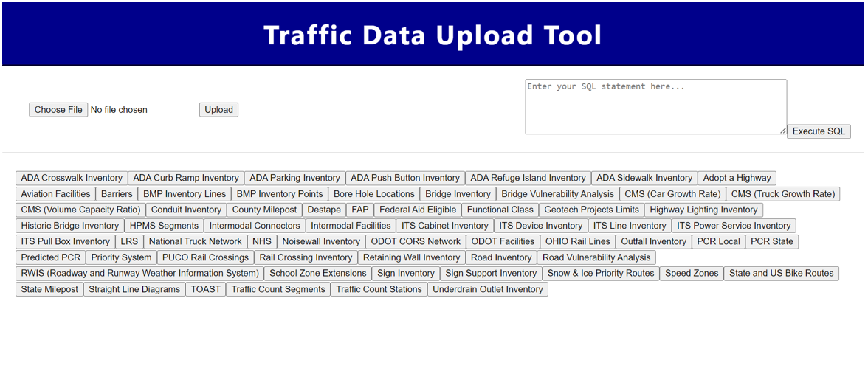Image resolution: width=868 pixels, height=377 pixels.
Task: Select RWIS weather information system button
Action: [x=140, y=274]
